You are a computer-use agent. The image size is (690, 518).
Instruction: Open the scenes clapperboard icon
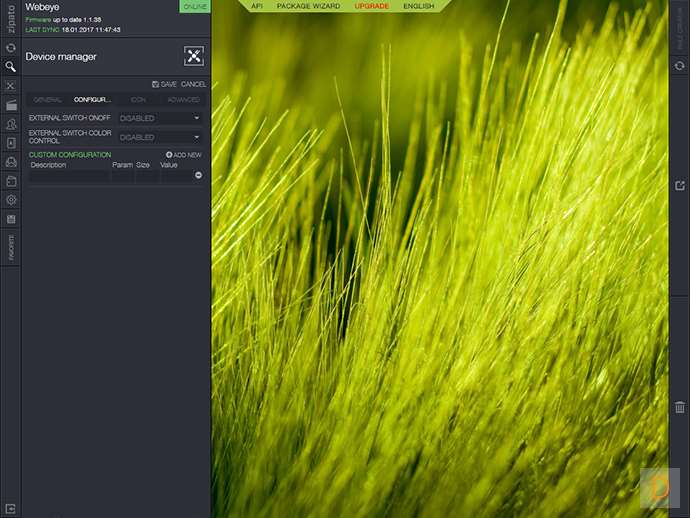point(10,105)
